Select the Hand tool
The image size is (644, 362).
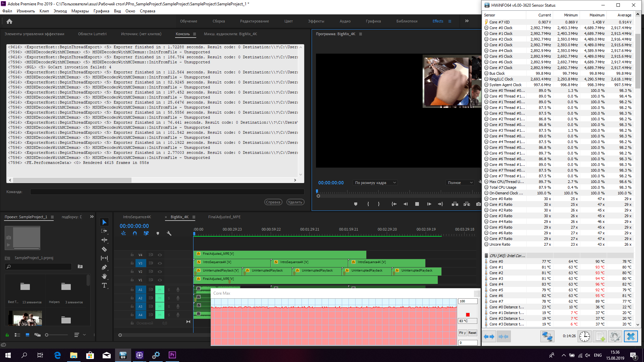pos(104,276)
